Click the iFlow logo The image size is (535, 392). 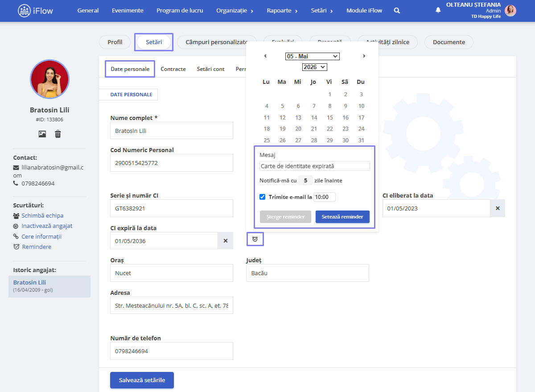(x=35, y=11)
